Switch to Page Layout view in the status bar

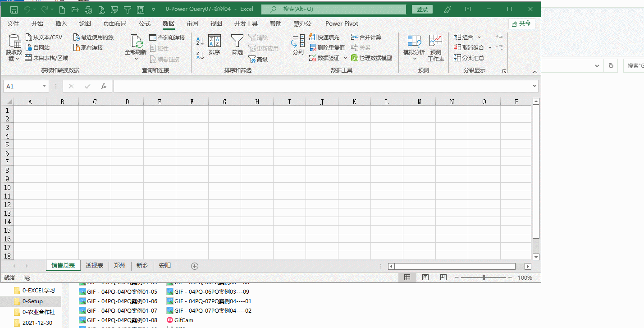[x=425, y=277]
